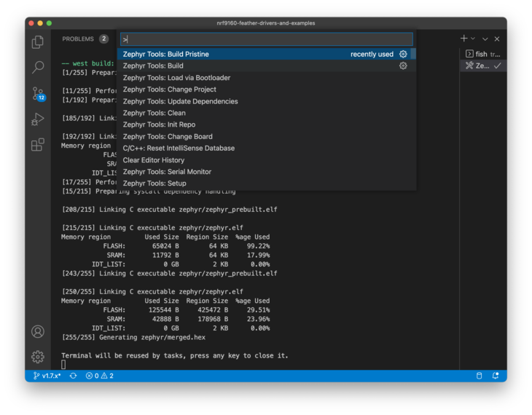Select the fish terminal in list
This screenshot has height=415, width=532.
[x=483, y=54]
